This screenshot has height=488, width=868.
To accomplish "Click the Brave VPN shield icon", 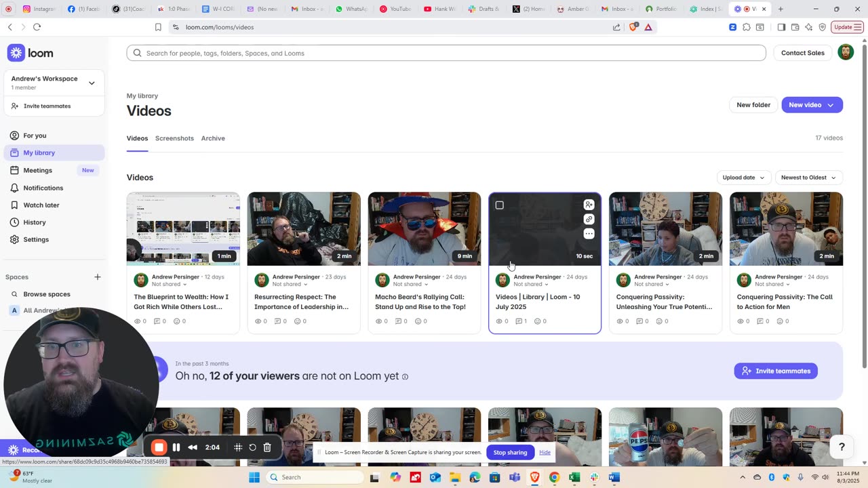I will coord(823,27).
